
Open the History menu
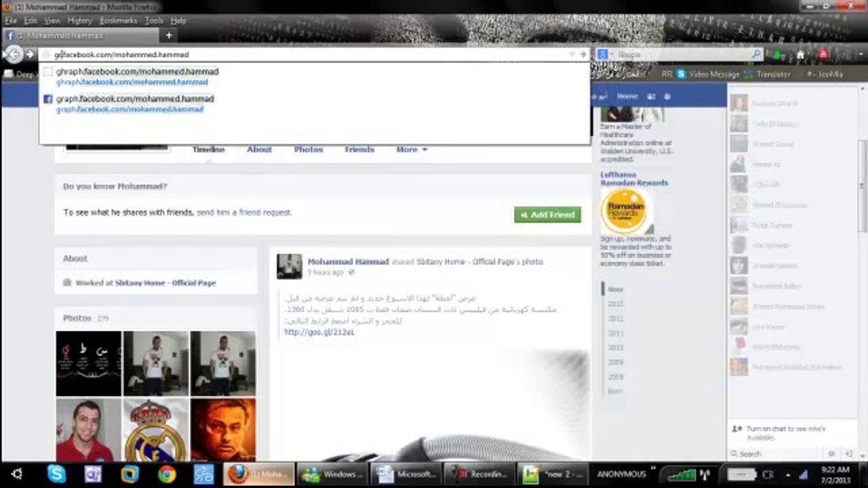click(80, 21)
